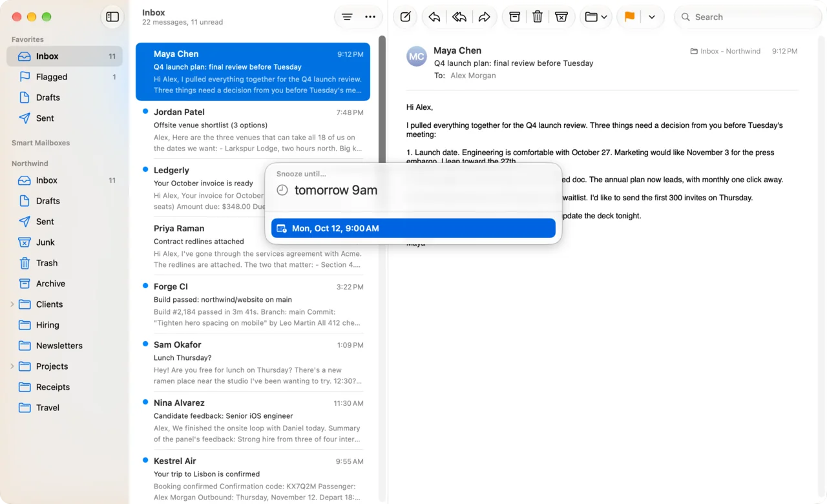This screenshot has width=827, height=504.
Task: Select the Maya Chen Q4 launch email
Action: pos(253,72)
